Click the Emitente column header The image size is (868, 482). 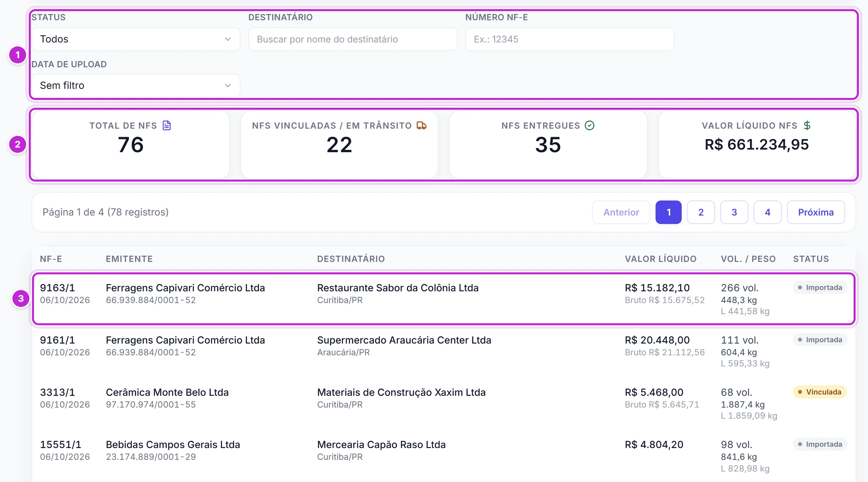coord(129,259)
